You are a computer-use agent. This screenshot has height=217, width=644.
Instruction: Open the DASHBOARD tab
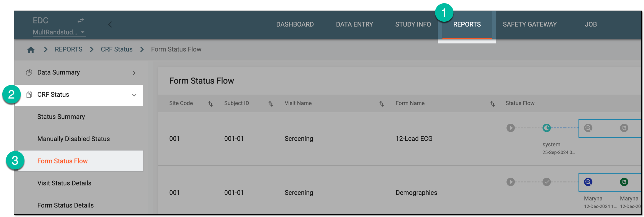(x=295, y=24)
